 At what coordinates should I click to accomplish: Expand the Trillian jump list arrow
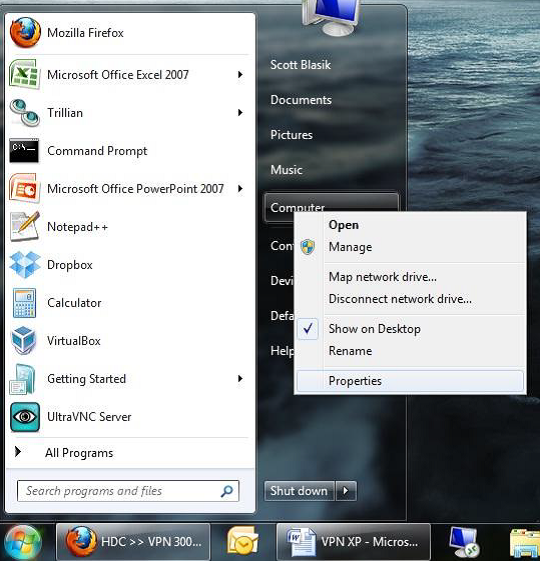[x=240, y=113]
